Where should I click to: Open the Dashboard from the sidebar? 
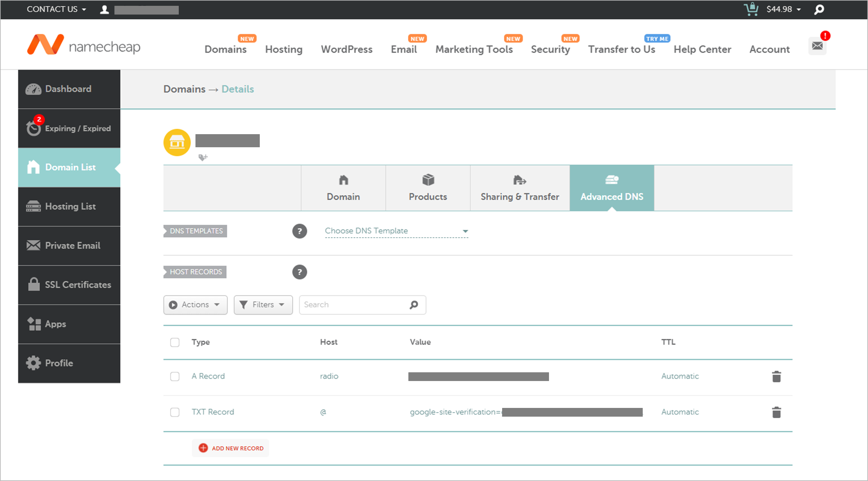coord(68,89)
